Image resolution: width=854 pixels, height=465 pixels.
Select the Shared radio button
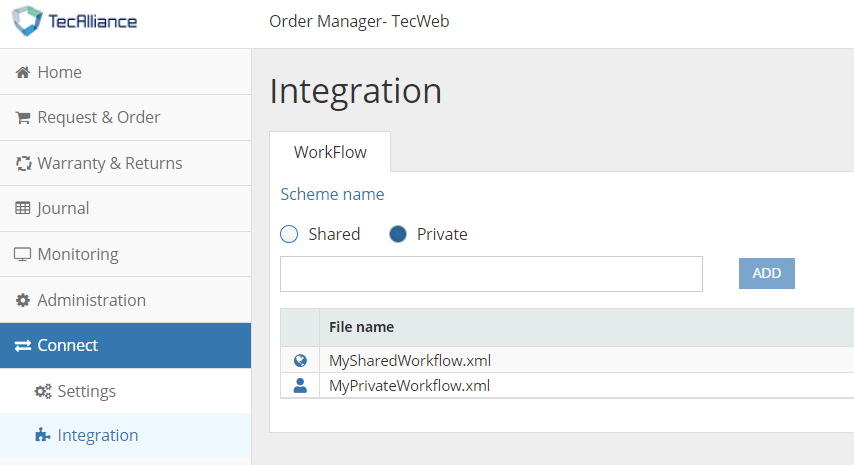290,234
